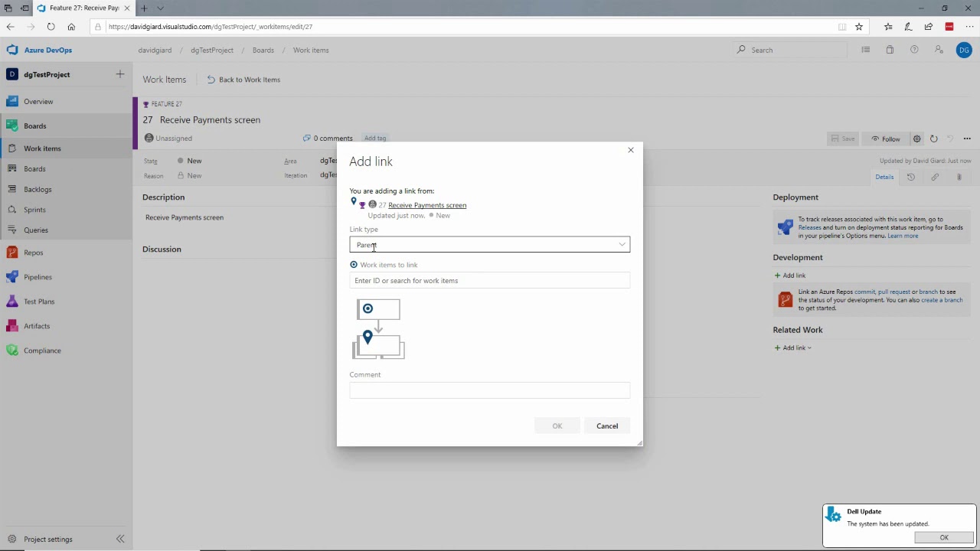This screenshot has width=980, height=551.
Task: Open Compliance in the sidebar
Action: coord(42,350)
